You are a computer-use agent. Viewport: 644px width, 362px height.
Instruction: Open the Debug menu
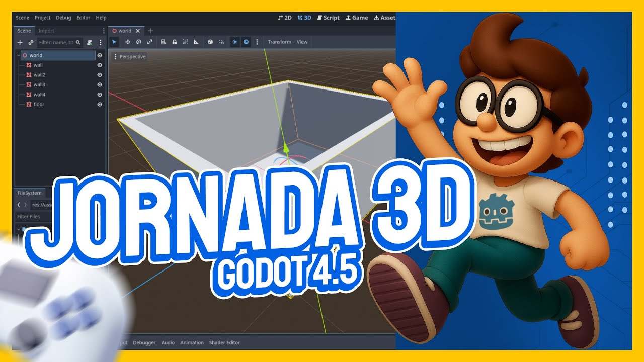click(63, 18)
